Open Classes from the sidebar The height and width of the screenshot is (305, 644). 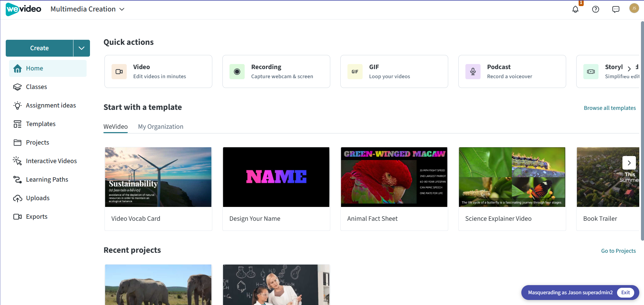(48, 87)
